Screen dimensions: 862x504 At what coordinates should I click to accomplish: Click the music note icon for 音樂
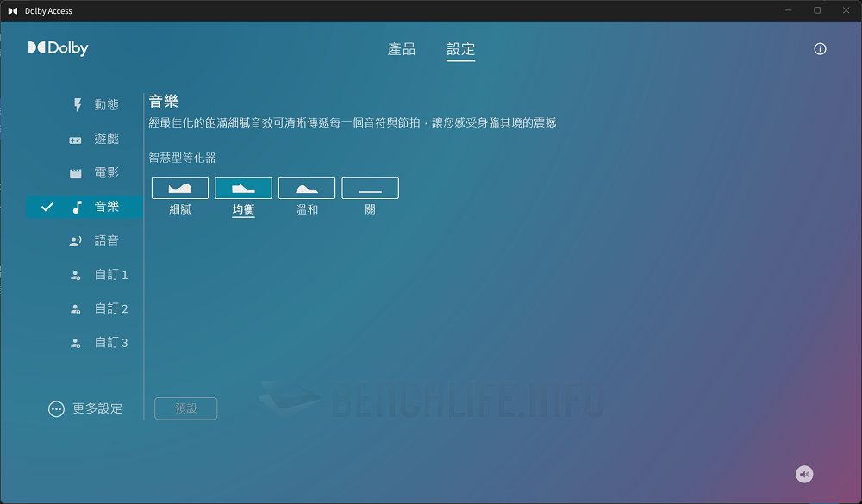coord(78,208)
